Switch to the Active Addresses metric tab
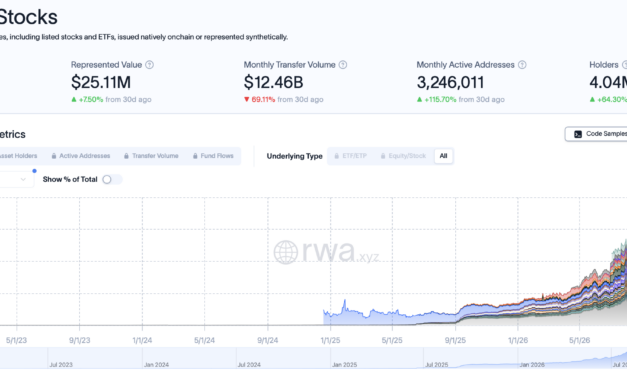The image size is (627, 376). point(81,156)
